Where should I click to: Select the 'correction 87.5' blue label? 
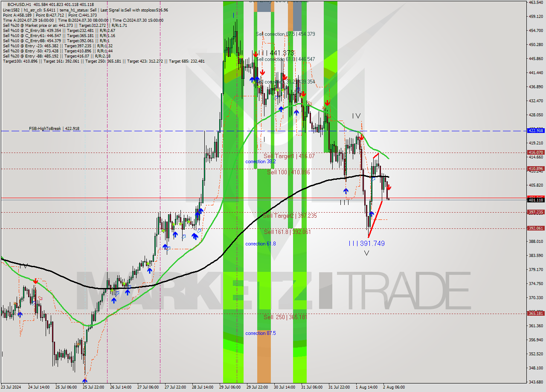(261, 333)
